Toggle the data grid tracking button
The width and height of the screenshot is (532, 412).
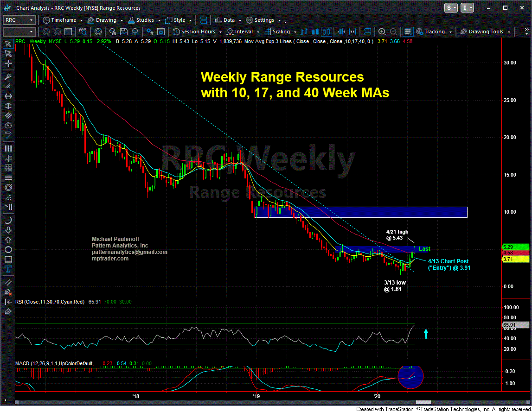408,32
